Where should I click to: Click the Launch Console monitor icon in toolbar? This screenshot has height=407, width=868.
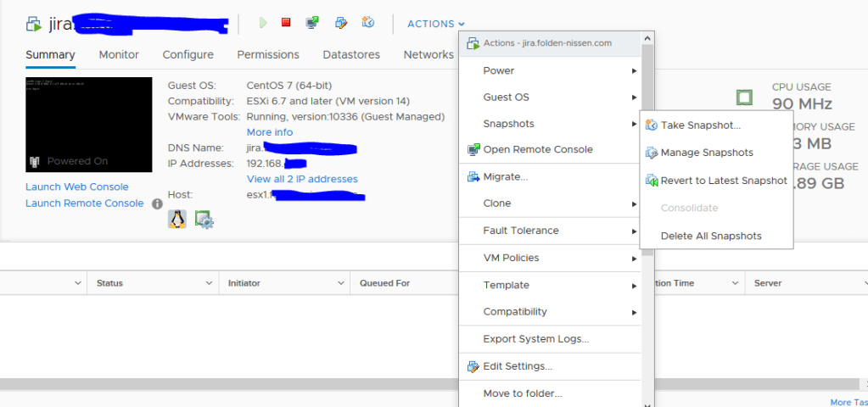(312, 23)
